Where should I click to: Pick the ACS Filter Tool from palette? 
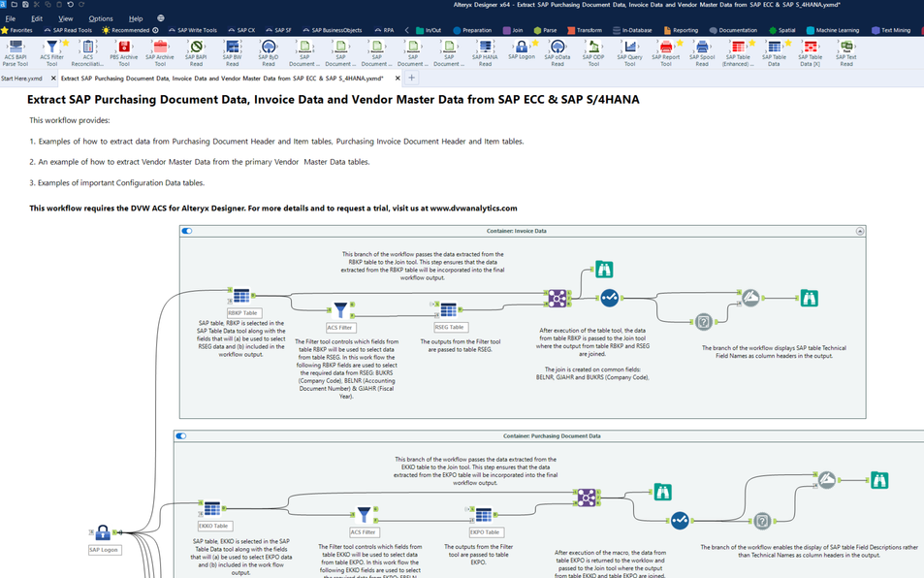pos(51,53)
